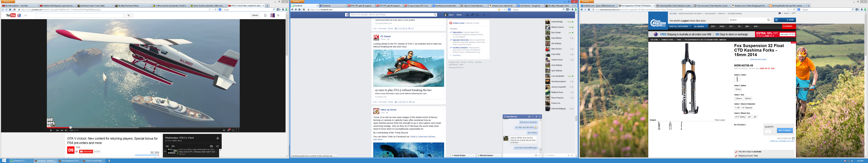Open SHOP ALL CATEGORIES dropdown
The width and height of the screenshot is (868, 163).
coord(680,26)
